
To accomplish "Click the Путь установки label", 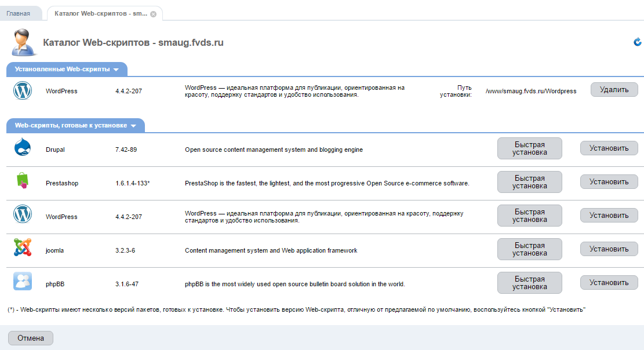I will (456, 91).
